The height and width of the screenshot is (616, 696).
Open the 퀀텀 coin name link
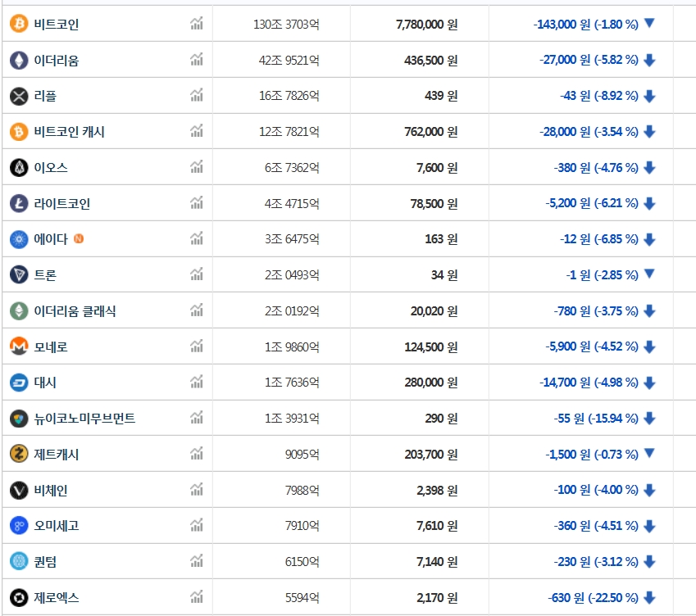[x=45, y=562]
